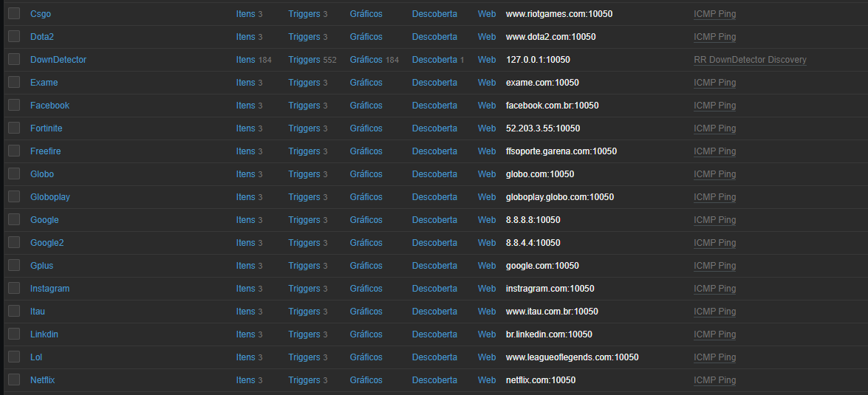Open ICMP Ping template for Google host
868x395 pixels.
714,219
